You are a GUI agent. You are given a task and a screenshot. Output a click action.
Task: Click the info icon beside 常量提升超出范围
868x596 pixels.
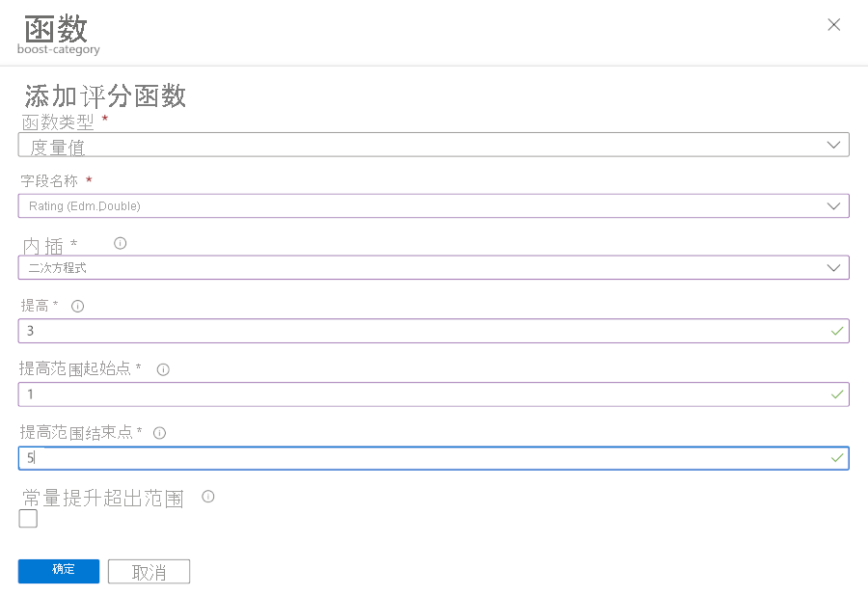pyautogui.click(x=206, y=497)
